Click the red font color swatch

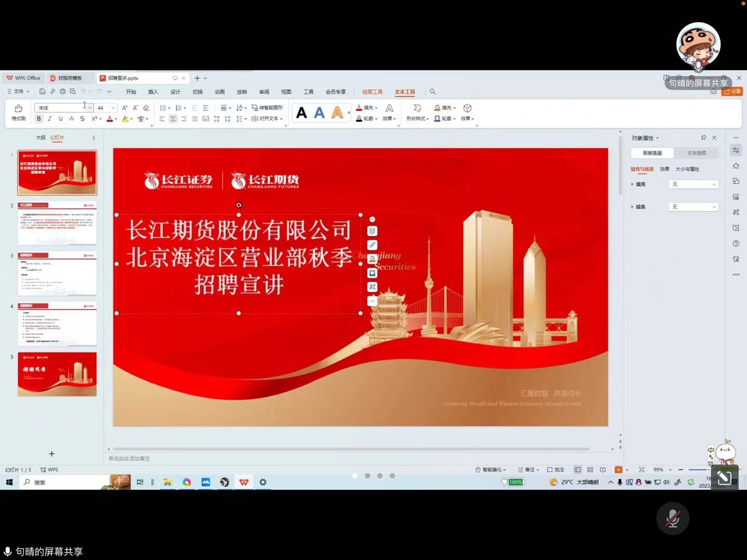(109, 119)
